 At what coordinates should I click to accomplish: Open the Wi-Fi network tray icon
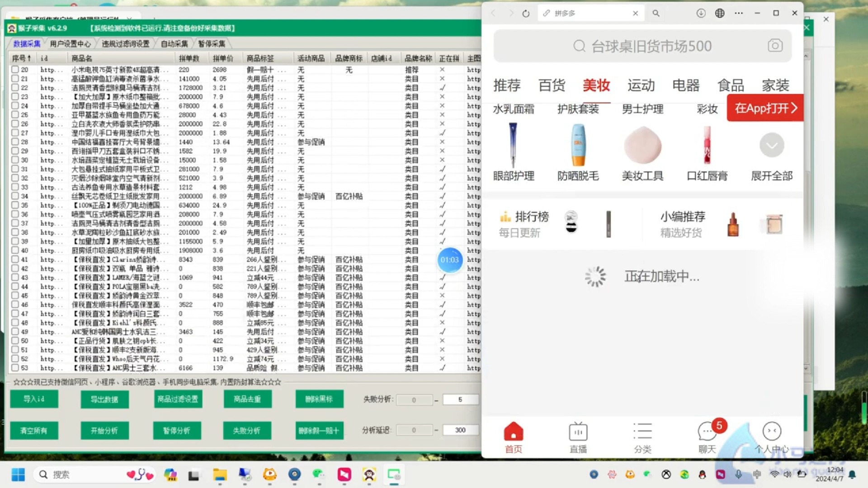click(774, 474)
